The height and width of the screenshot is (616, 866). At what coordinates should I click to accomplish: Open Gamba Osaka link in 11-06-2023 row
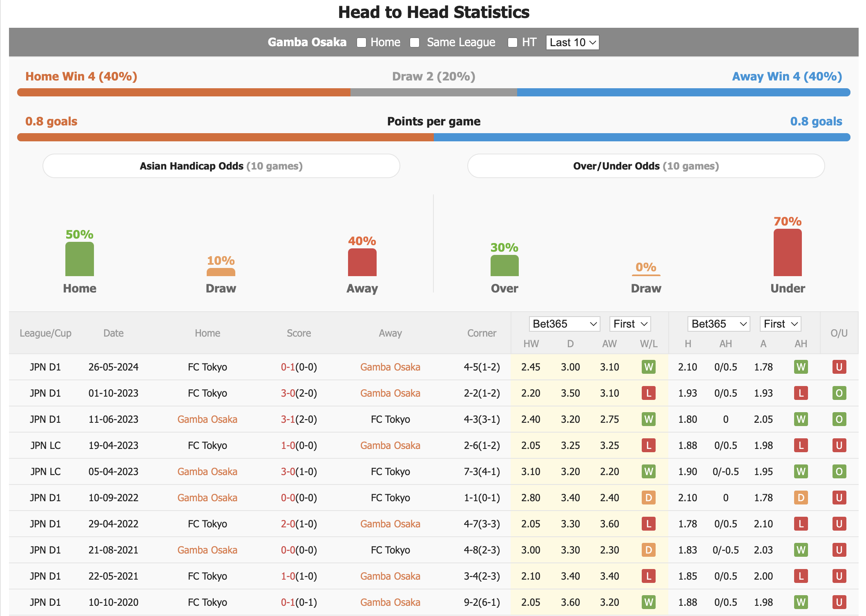[207, 419]
